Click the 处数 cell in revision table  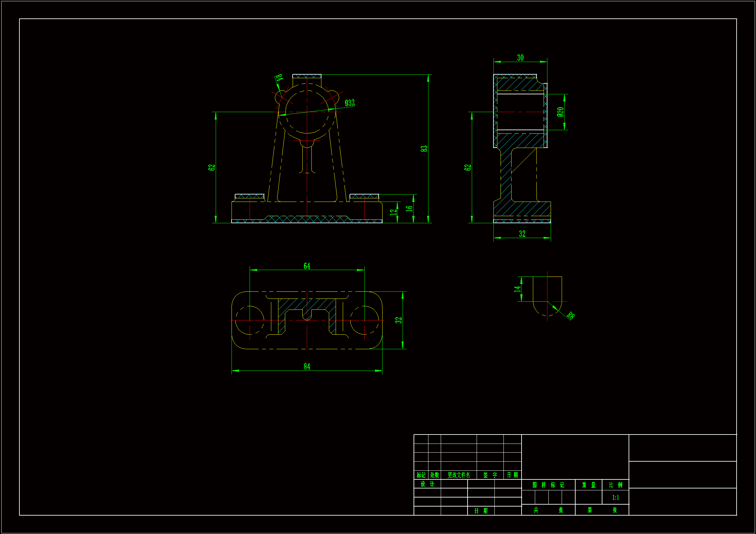pyautogui.click(x=435, y=475)
